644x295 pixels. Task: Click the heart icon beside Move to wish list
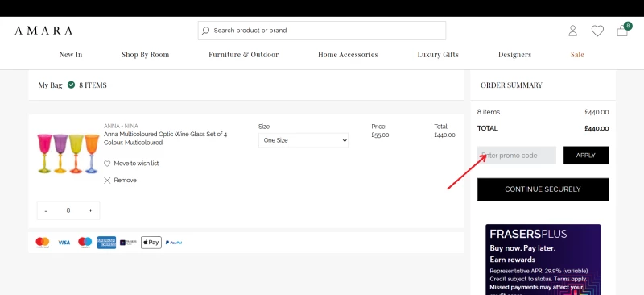[107, 164]
